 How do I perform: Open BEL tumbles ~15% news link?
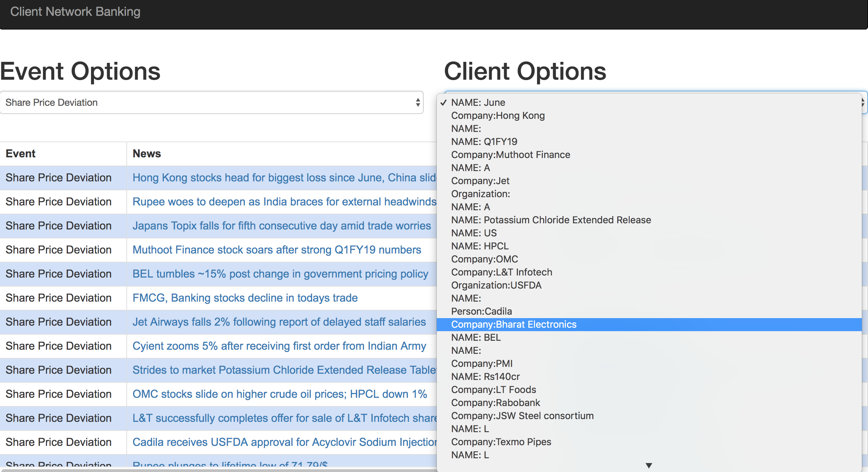(280, 274)
